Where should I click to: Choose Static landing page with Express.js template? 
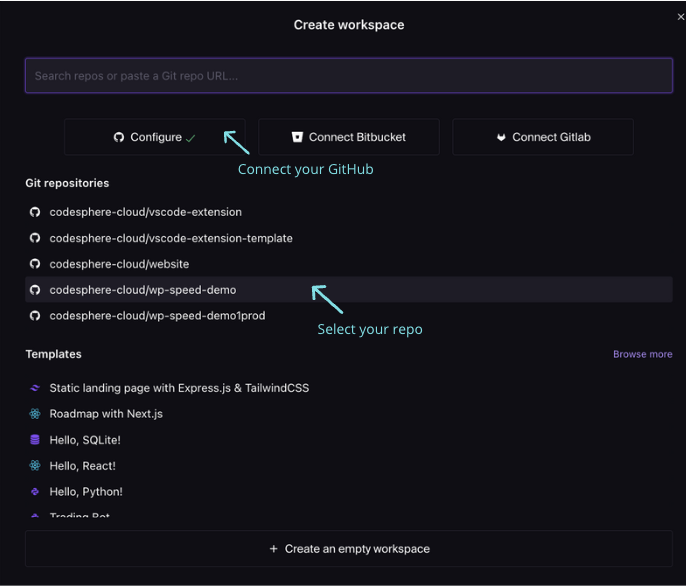click(x=349, y=388)
